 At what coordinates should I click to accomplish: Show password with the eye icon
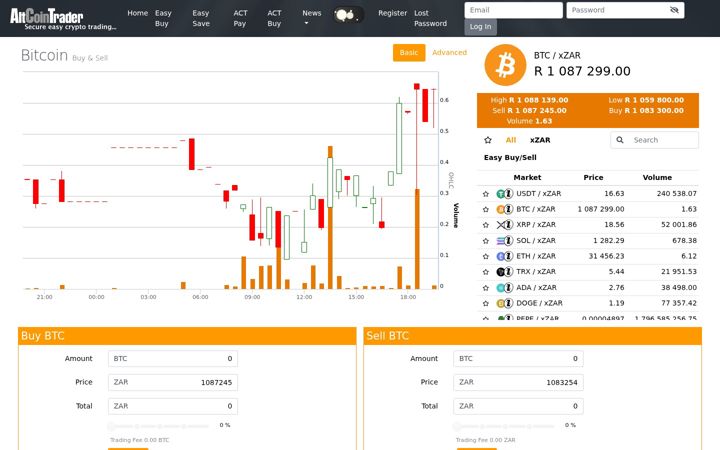click(674, 10)
